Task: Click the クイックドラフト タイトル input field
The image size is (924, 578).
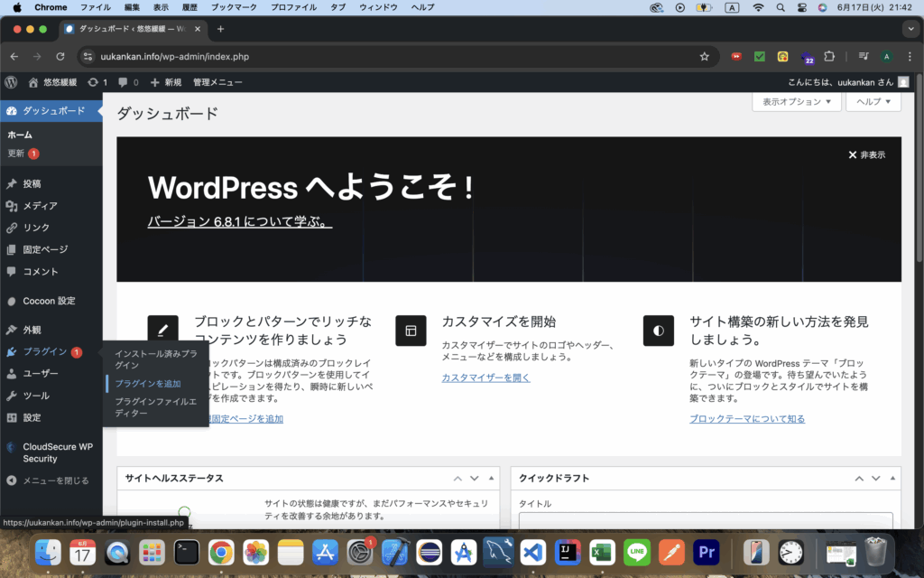Action: coord(705,521)
